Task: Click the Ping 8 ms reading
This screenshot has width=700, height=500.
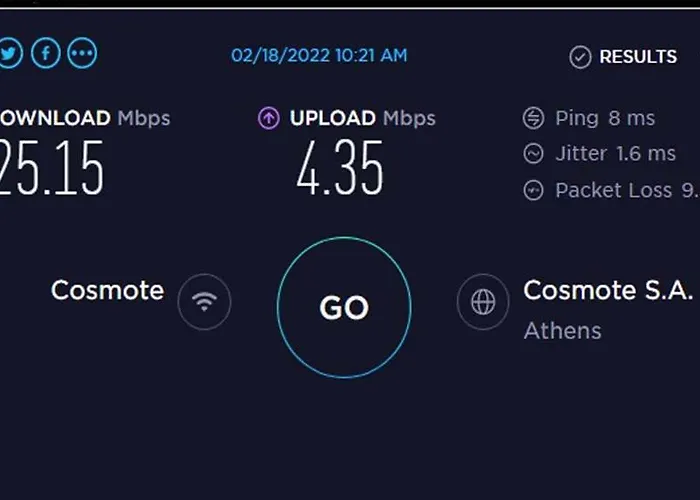Action: point(605,118)
